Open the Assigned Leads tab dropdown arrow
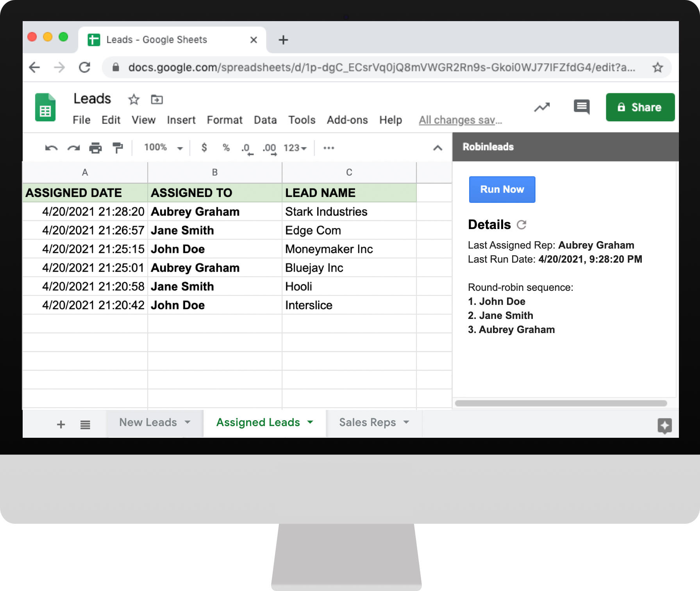700x591 pixels. (311, 422)
